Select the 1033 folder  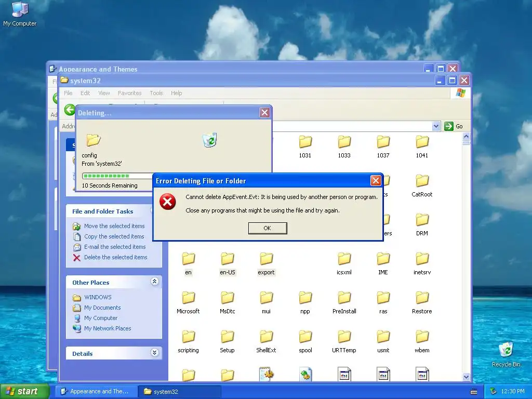pyautogui.click(x=344, y=147)
